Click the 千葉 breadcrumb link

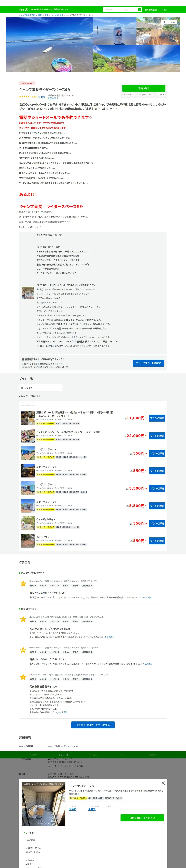coord(47,15)
